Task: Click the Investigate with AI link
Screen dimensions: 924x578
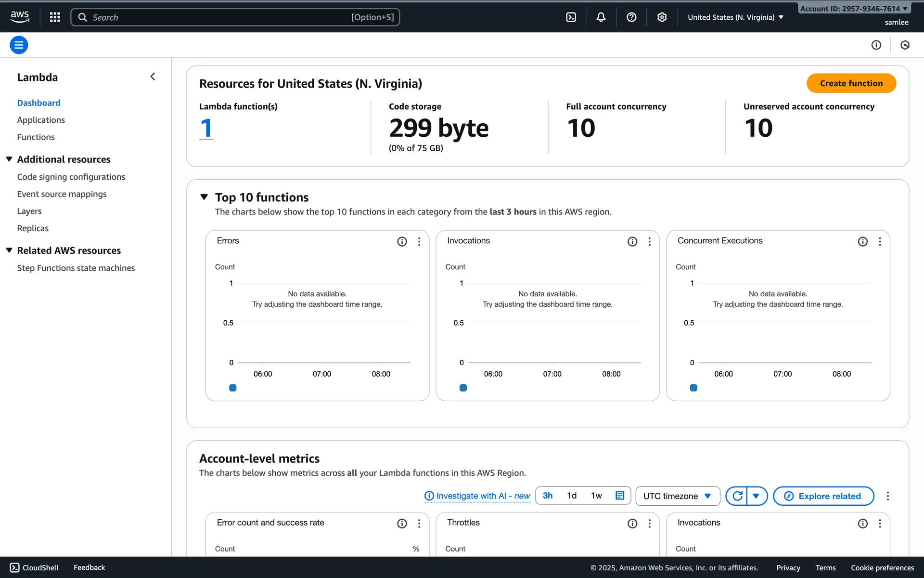Action: [477, 496]
